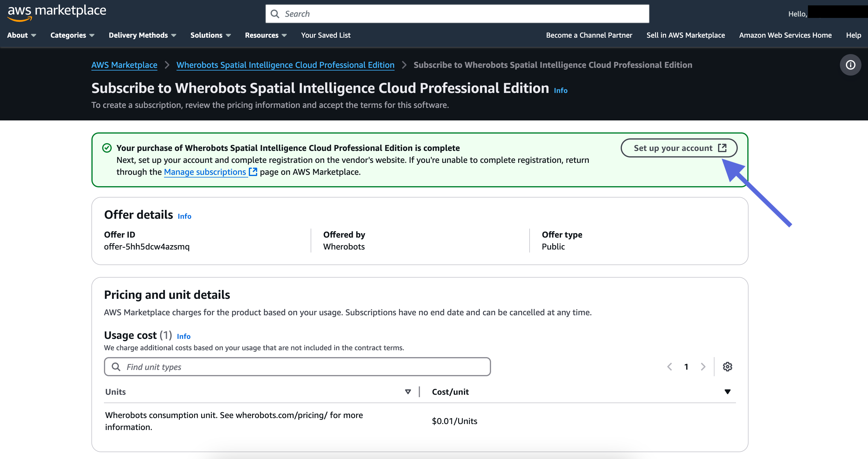The image size is (868, 459).
Task: Expand the Categories dropdown menu
Action: pos(72,35)
